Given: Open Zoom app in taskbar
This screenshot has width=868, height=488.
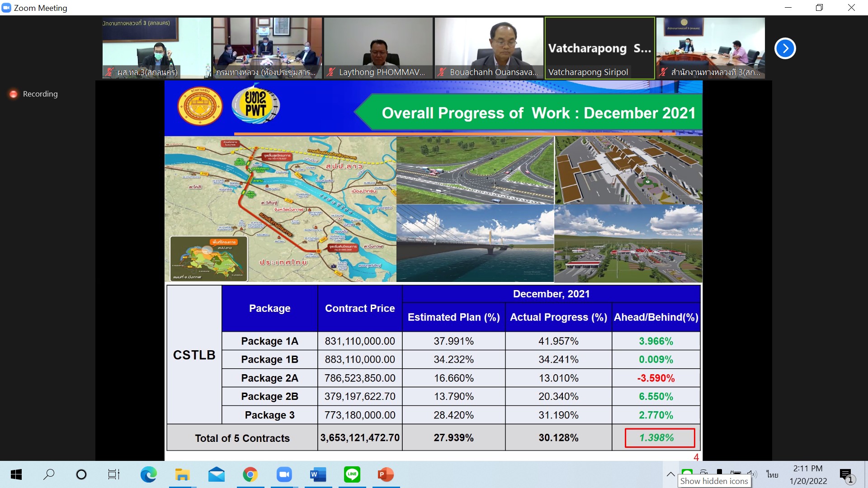Looking at the screenshot, I should pos(284,474).
